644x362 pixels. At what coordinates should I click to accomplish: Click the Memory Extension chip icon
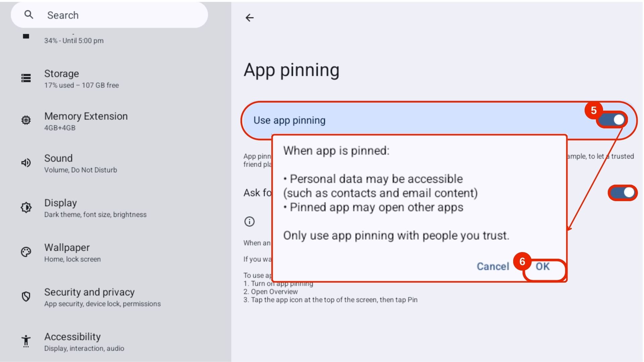click(x=26, y=120)
